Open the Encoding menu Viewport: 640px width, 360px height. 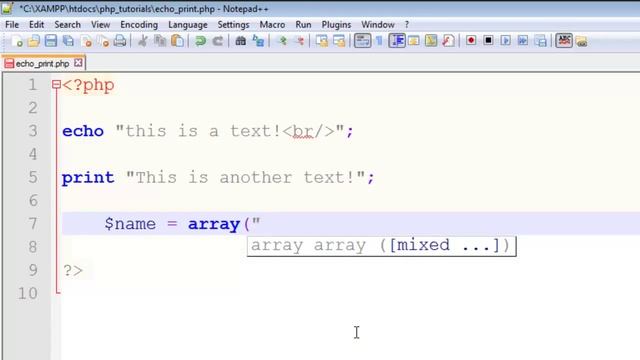click(x=139, y=24)
